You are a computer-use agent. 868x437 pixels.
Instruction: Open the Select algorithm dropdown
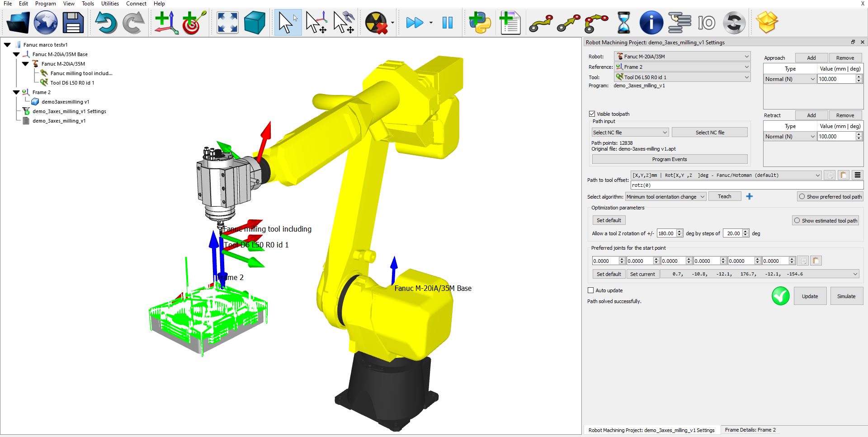(665, 197)
